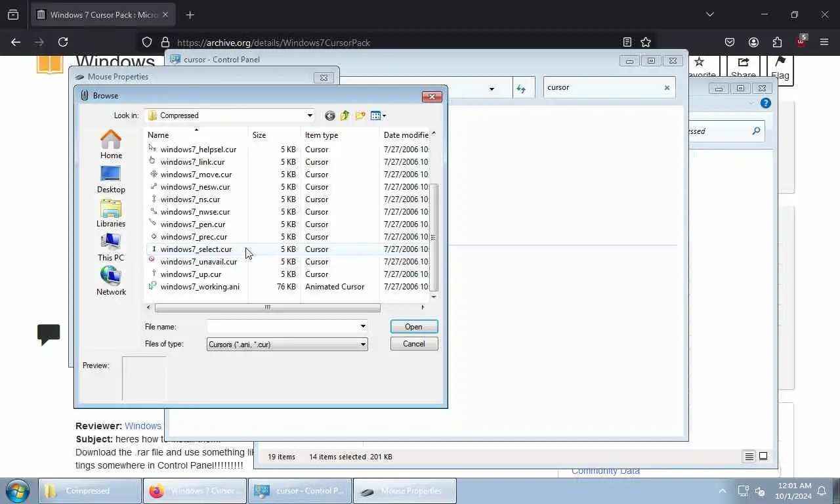
Task: Sort files by Item type column header
Action: pyautogui.click(x=340, y=135)
